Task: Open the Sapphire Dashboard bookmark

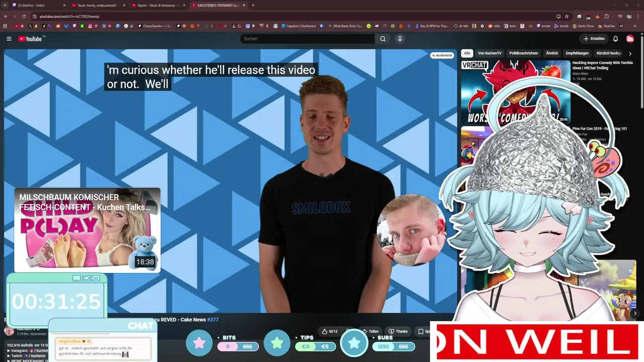Action: [x=299, y=26]
